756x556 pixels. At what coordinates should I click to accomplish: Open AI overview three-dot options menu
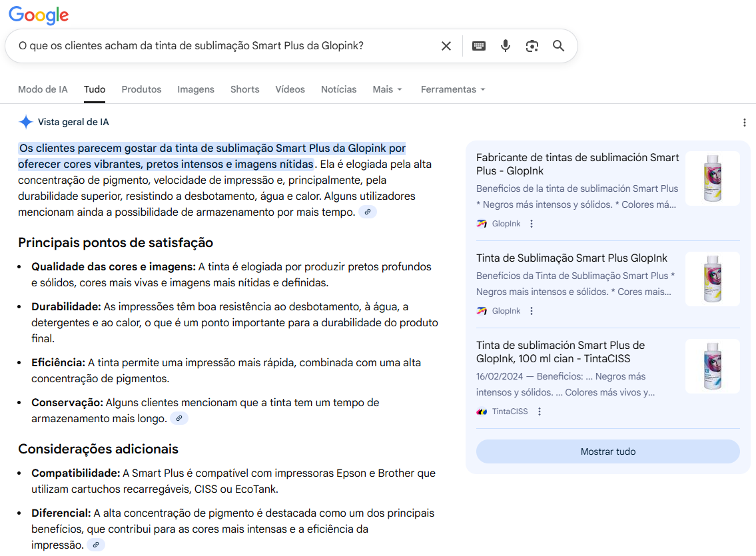coord(744,123)
